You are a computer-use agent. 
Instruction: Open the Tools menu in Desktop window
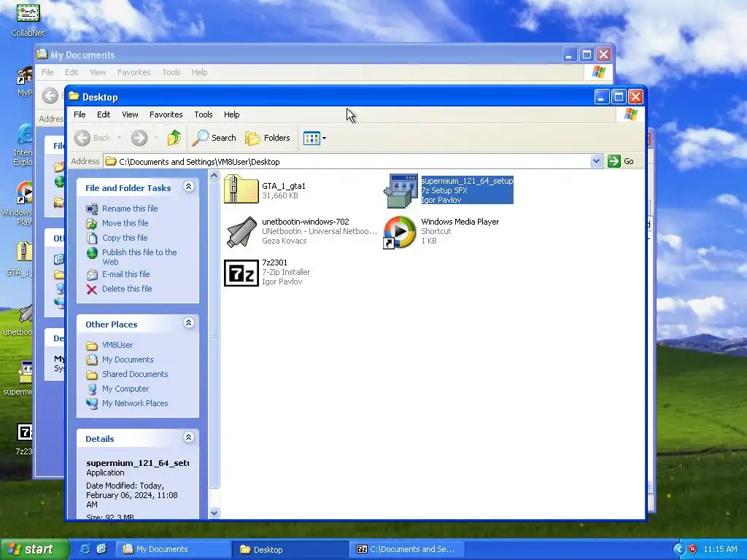point(204,114)
